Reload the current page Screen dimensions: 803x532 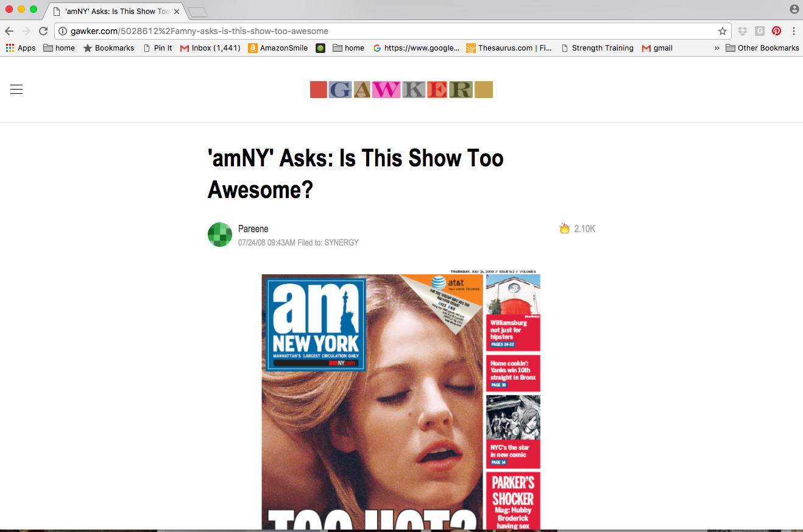tap(43, 31)
